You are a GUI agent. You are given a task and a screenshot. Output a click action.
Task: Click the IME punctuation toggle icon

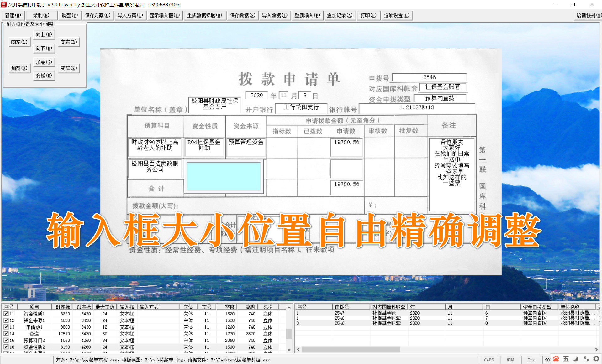click(586, 359)
